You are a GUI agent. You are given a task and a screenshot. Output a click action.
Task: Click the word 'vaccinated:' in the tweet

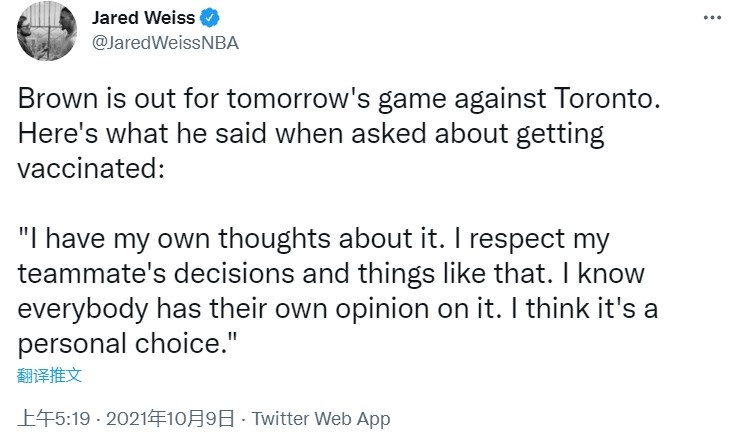pos(91,169)
